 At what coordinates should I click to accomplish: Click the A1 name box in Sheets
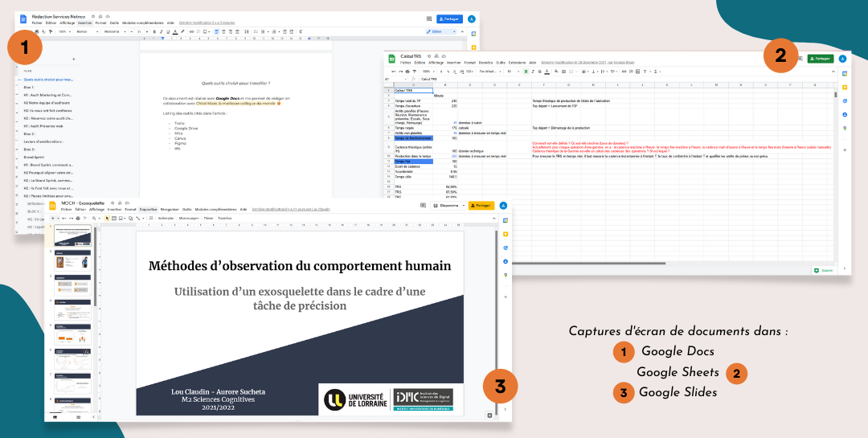pos(395,80)
